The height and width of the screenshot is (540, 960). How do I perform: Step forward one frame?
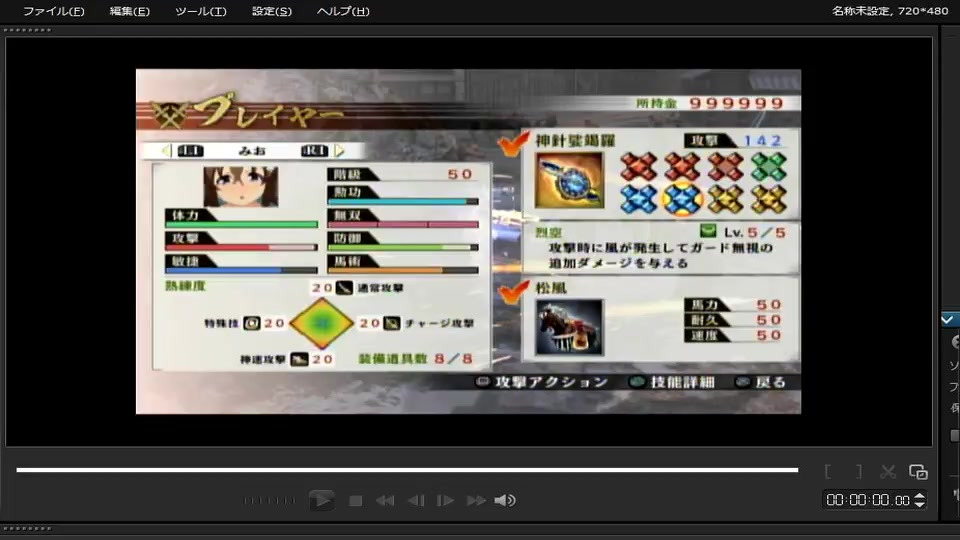[x=445, y=501]
